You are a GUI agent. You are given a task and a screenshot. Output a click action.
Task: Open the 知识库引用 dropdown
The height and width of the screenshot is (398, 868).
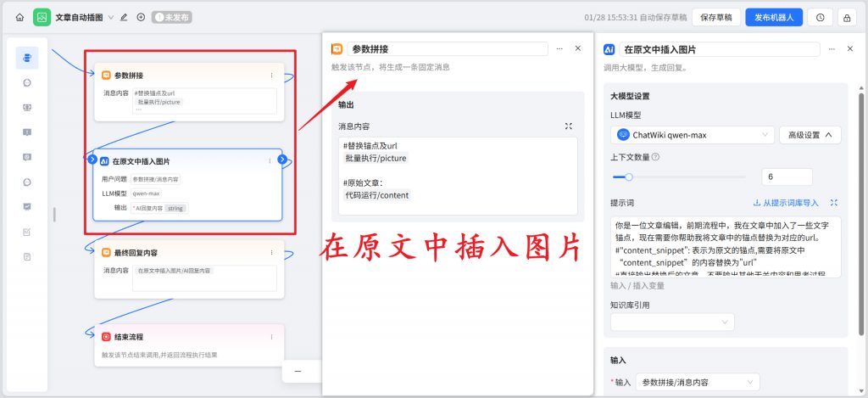coord(672,322)
